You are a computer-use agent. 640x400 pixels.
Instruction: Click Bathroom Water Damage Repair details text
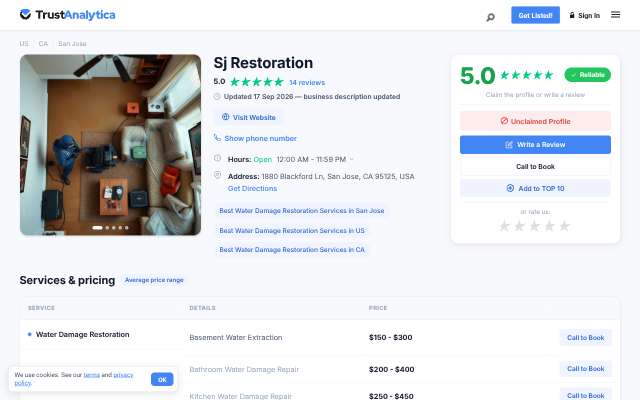tap(244, 369)
